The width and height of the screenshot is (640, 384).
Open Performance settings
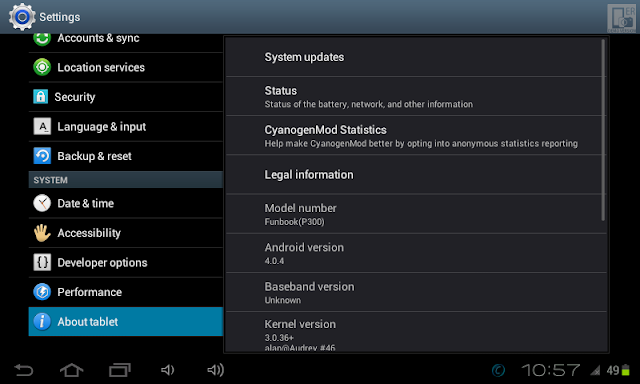pos(126,292)
